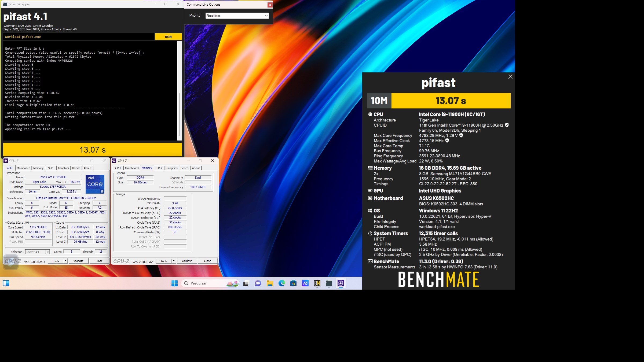Select About tab in left CPU-Z
This screenshot has width=644, height=362.
coord(87,168)
